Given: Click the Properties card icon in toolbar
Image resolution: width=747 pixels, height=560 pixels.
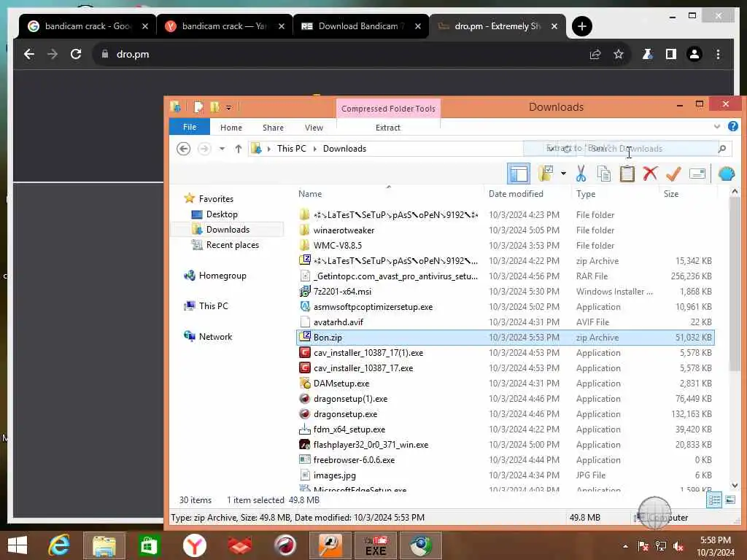Looking at the screenshot, I should point(697,174).
